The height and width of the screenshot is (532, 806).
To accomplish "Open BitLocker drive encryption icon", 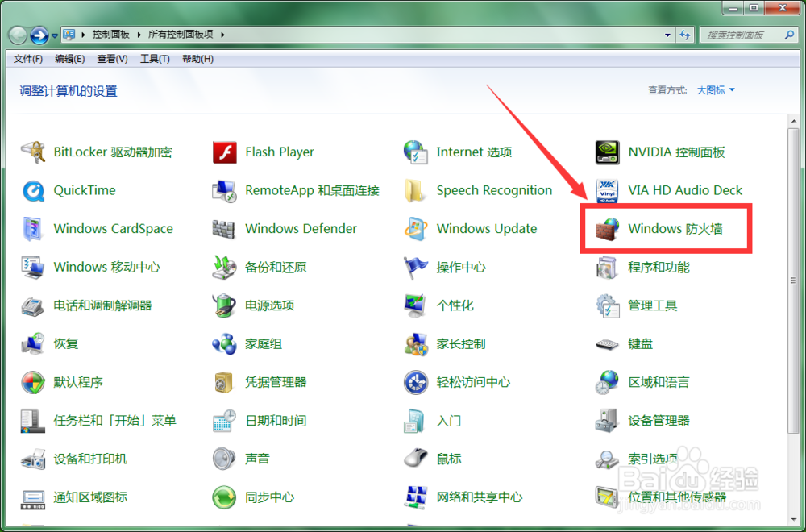I will click(33, 152).
